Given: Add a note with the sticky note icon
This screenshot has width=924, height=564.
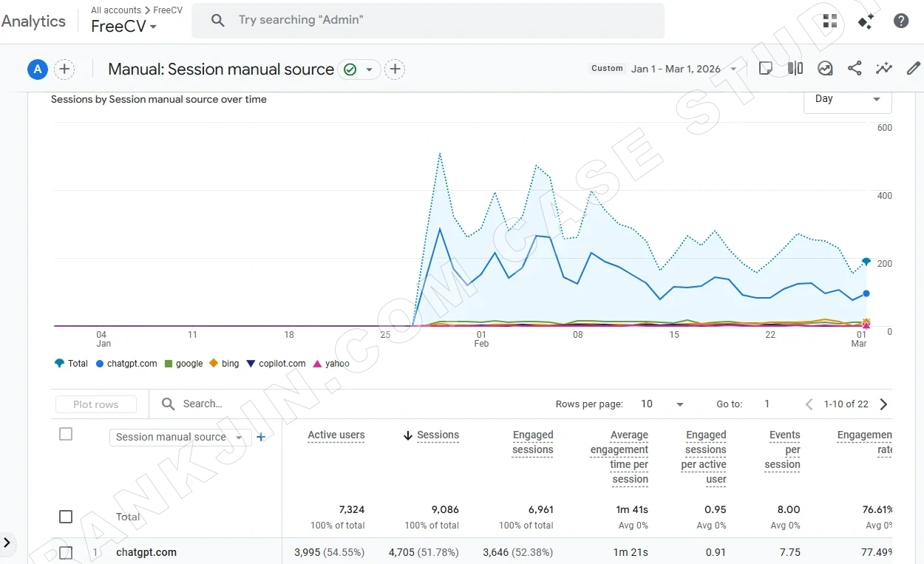Looking at the screenshot, I should (766, 67).
